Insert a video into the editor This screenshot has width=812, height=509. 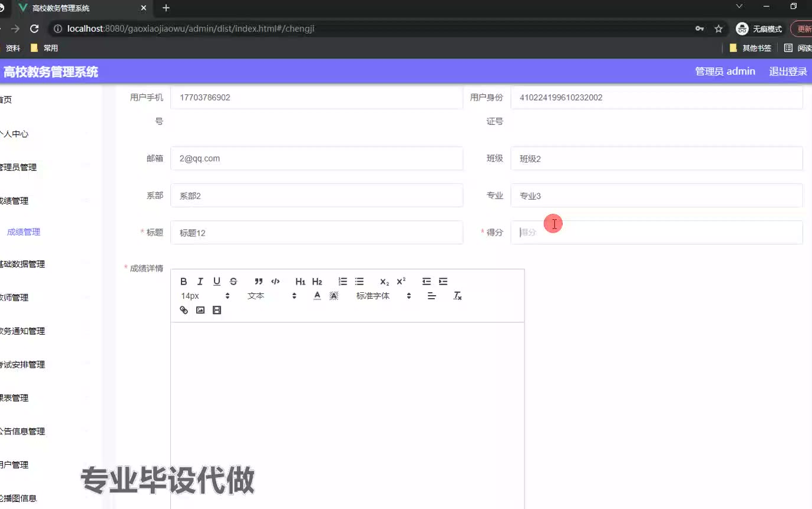217,310
